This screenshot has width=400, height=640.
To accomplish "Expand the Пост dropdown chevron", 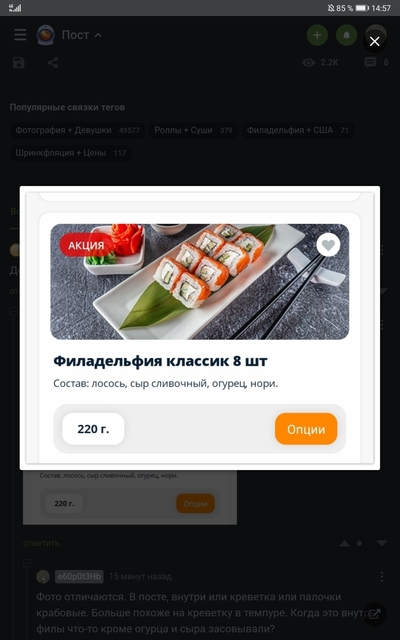I will tap(98, 35).
